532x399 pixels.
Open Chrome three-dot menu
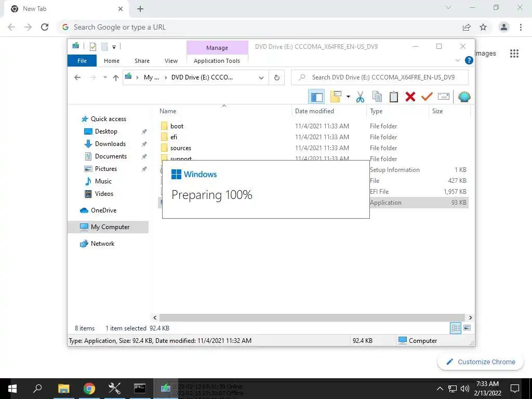pyautogui.click(x=521, y=27)
